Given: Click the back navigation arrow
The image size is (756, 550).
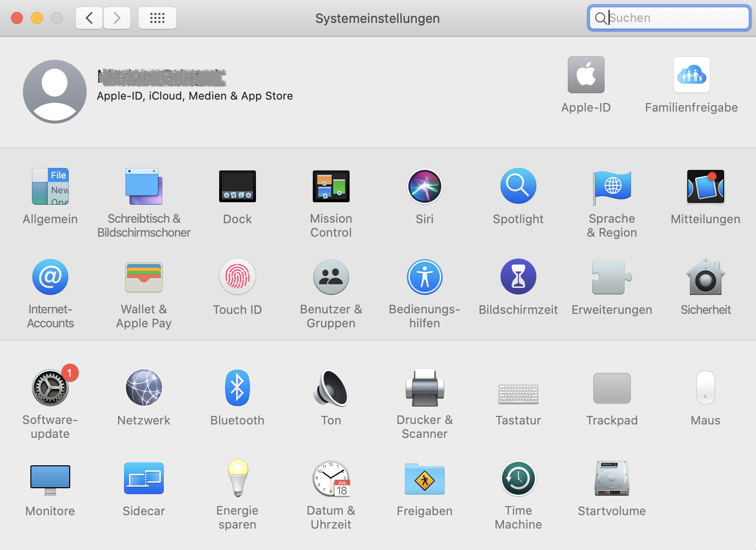Looking at the screenshot, I should [90, 18].
